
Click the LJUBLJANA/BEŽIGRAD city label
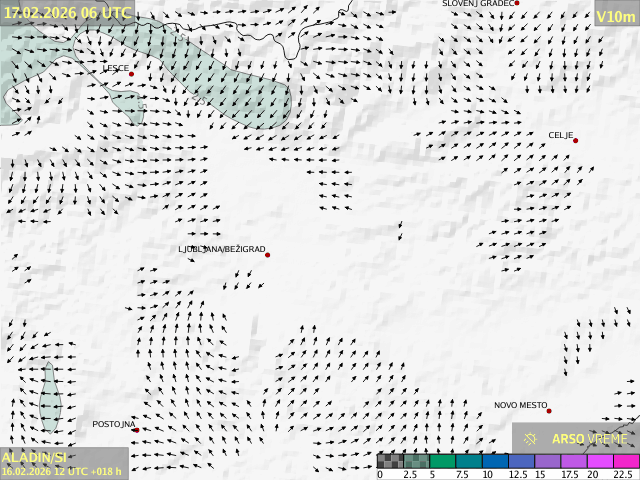click(222, 249)
